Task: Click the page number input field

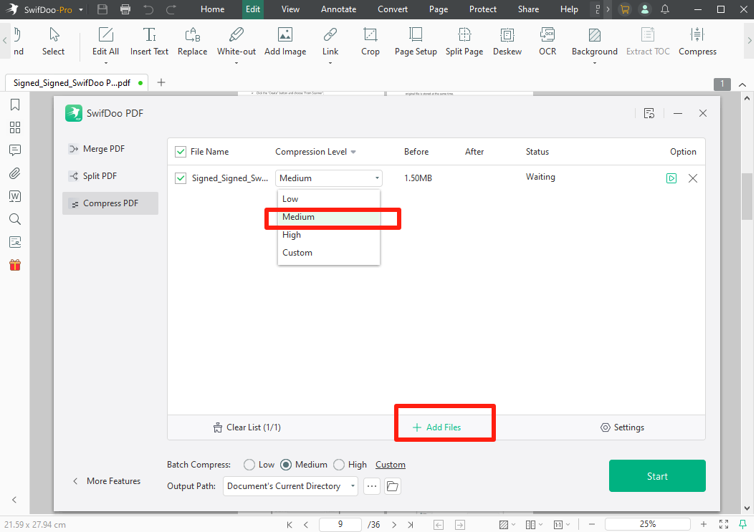Action: pyautogui.click(x=340, y=524)
